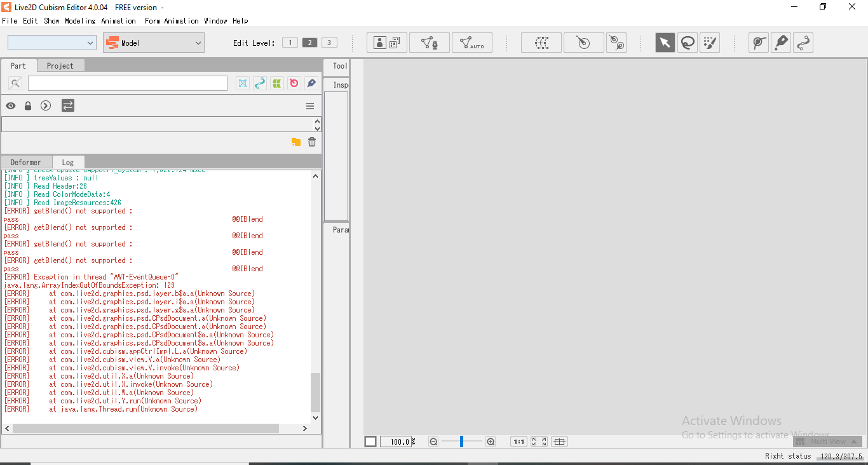
Task: Open the Model workspace dropdown
Action: tap(154, 43)
